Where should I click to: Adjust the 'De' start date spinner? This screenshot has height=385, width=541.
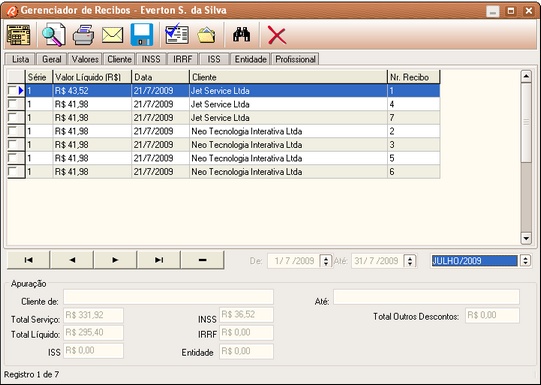point(326,260)
